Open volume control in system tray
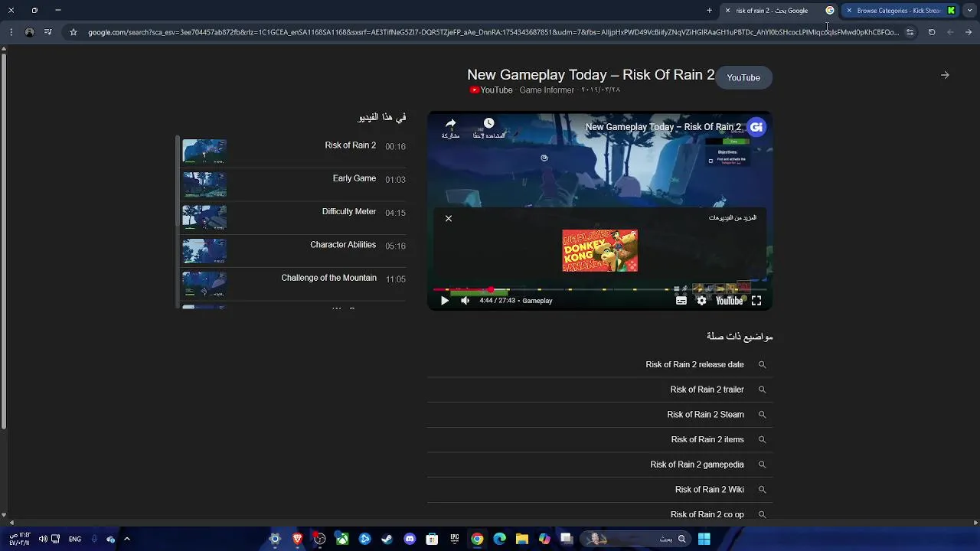Screen dimensions: 980x551 [x=43, y=539]
